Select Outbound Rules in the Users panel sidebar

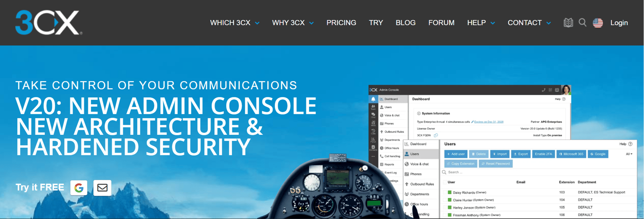[422, 184]
